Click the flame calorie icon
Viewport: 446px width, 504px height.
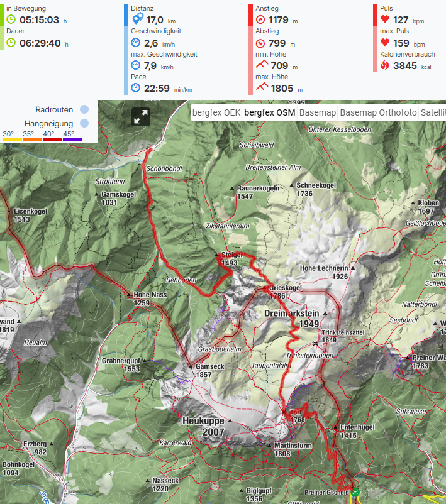385,65
